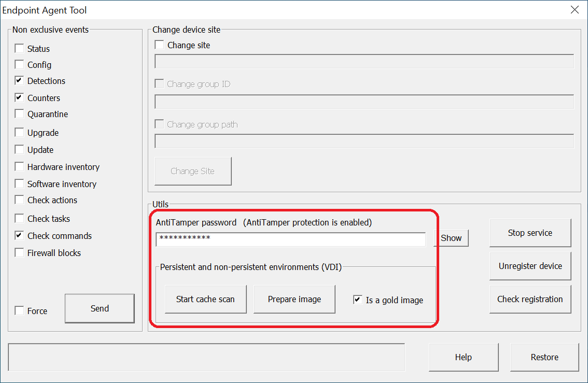
Task: Toggle the Check tasks checkbox
Action: [x=20, y=218]
